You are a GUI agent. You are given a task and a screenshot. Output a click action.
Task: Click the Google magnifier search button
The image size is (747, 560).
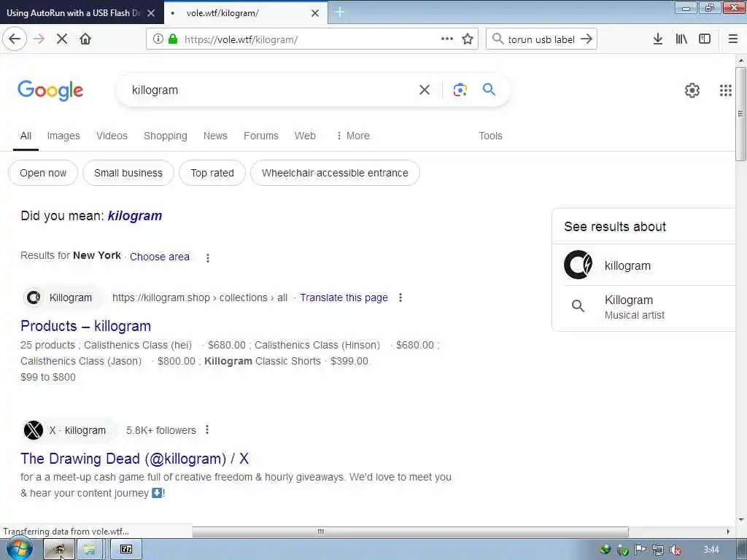(x=489, y=89)
